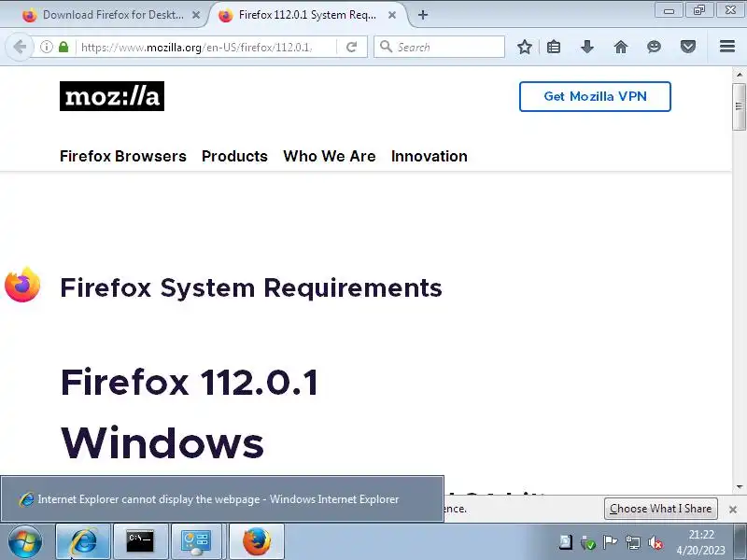Click the Windows heading text
The height and width of the screenshot is (560, 747).
click(162, 442)
